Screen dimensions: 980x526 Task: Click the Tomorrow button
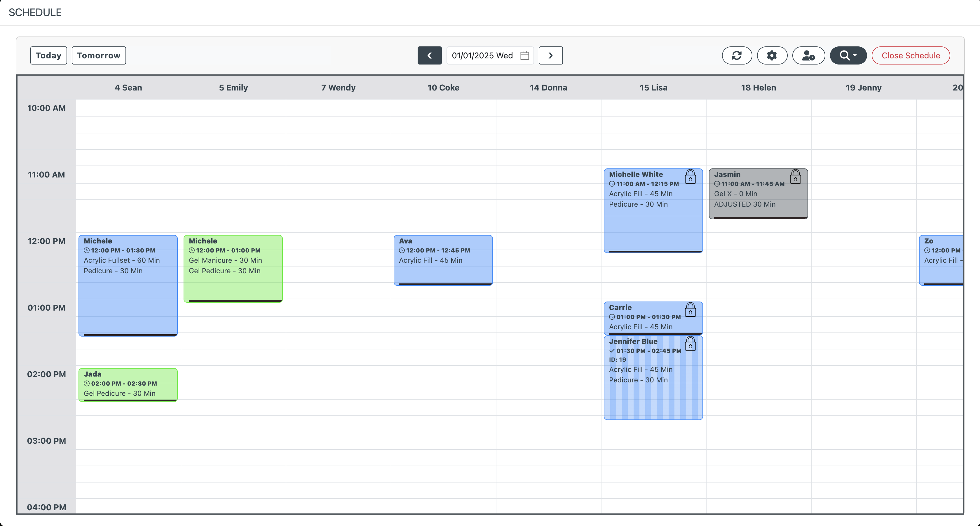pyautogui.click(x=99, y=55)
